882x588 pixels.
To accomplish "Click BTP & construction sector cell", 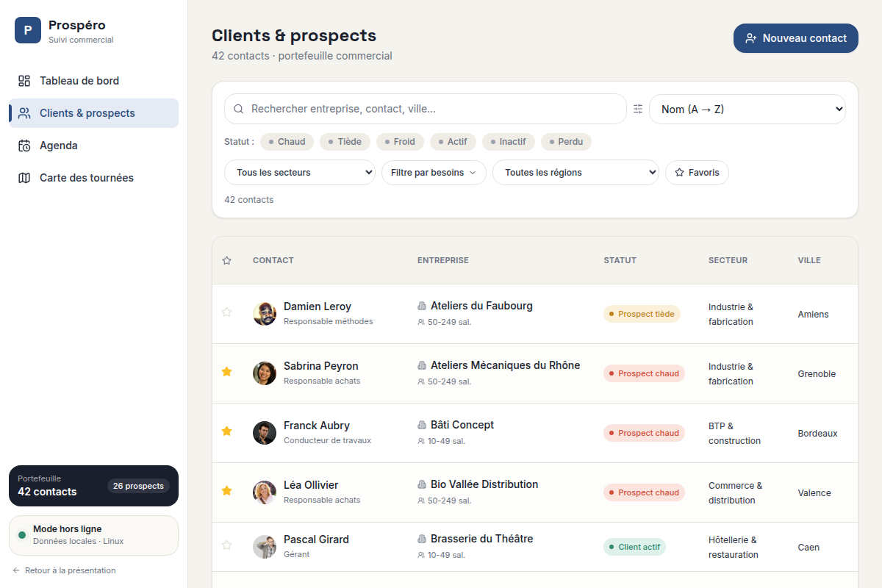I will pos(734,434).
